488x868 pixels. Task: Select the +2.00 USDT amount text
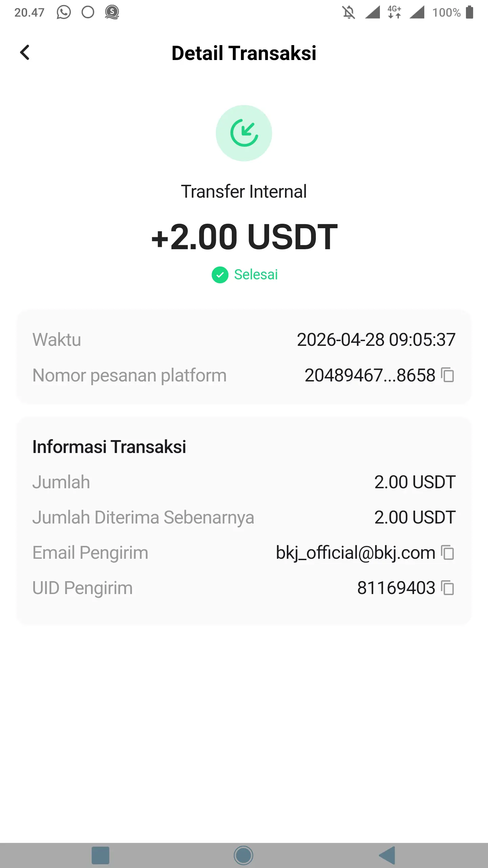pyautogui.click(x=244, y=237)
